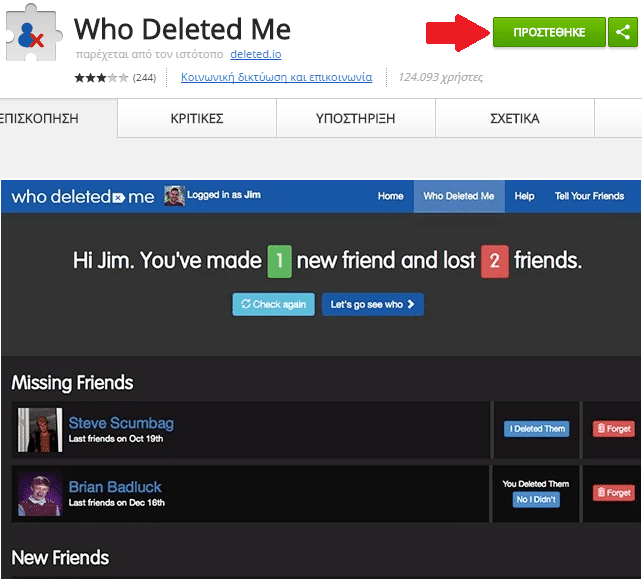Image resolution: width=642 pixels, height=579 pixels.
Task: Click Steve Scumbag's profile photo
Action: [x=40, y=430]
